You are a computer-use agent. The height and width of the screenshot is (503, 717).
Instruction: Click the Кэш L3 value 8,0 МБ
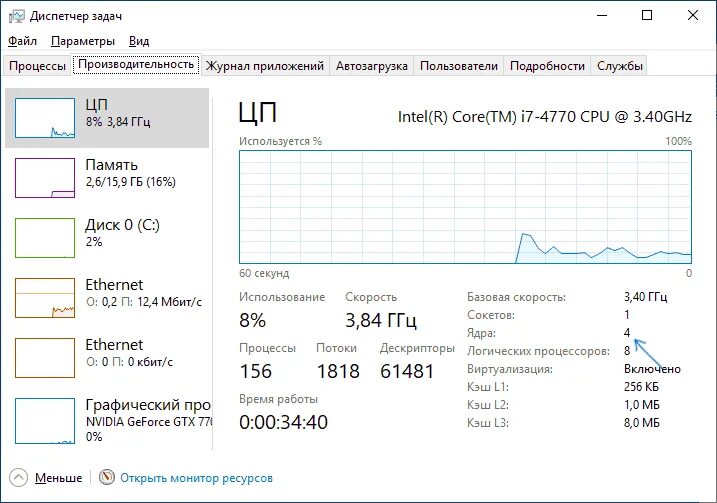[642, 423]
